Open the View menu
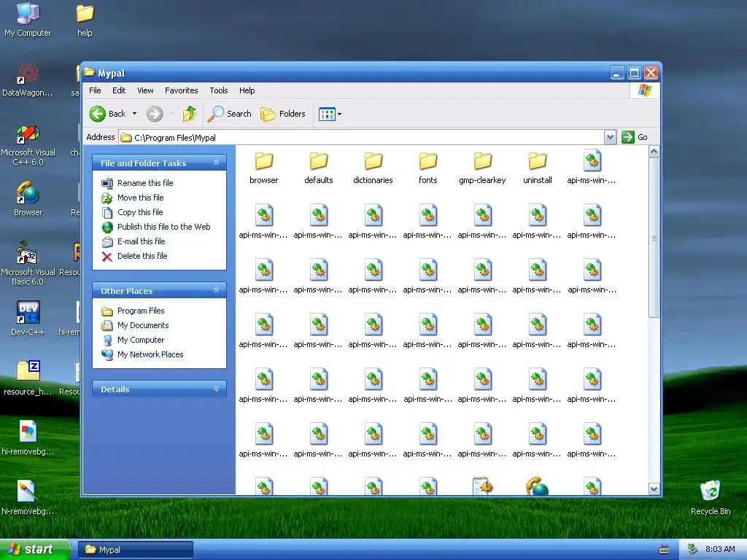747x560 pixels. coord(145,90)
